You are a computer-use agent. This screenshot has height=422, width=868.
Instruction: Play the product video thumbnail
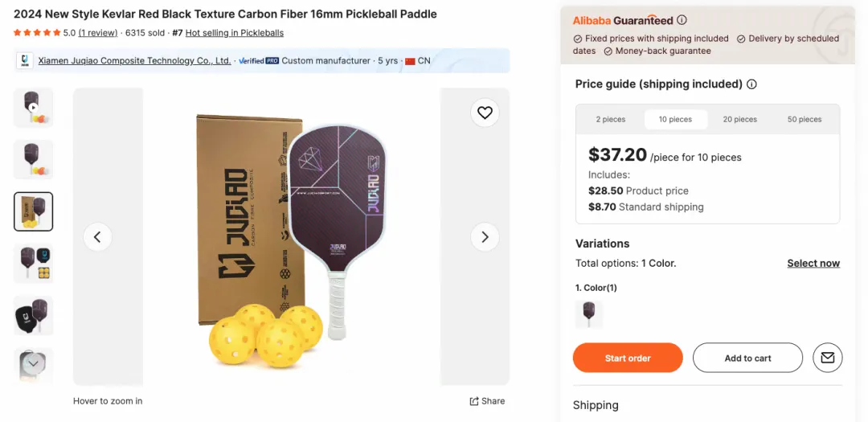pos(34,108)
